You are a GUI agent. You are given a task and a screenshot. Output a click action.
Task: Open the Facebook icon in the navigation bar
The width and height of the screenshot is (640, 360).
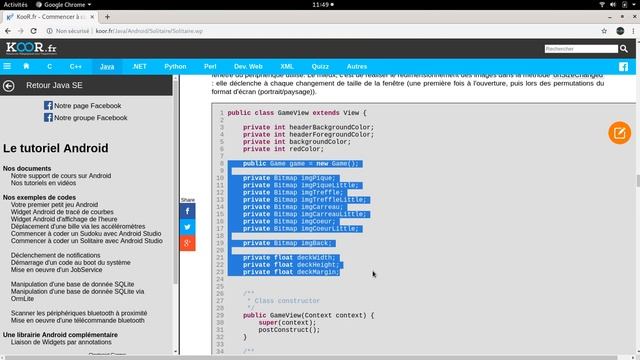tap(623, 67)
